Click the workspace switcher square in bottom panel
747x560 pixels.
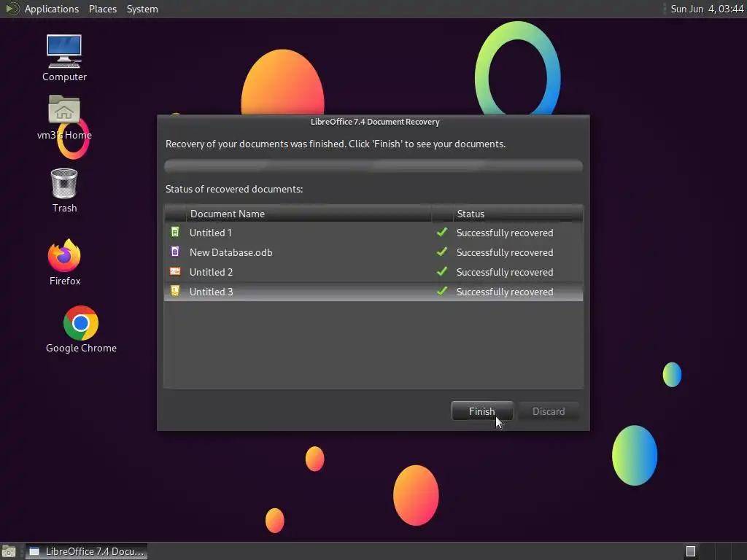pos(691,551)
